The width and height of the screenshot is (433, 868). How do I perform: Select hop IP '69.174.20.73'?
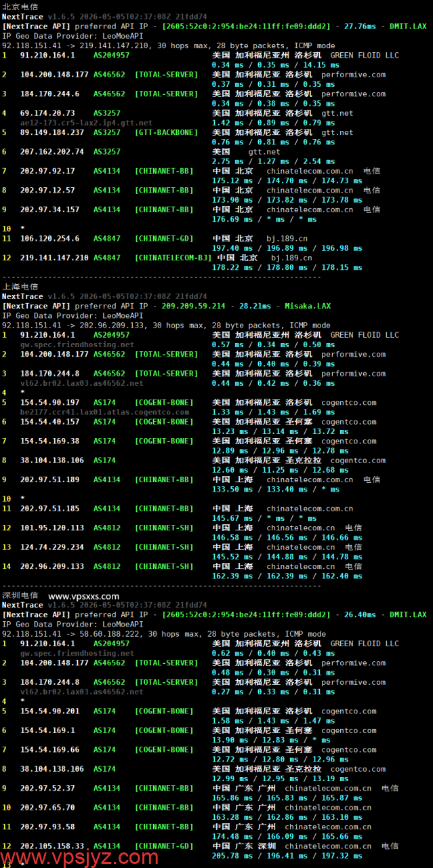point(47,113)
